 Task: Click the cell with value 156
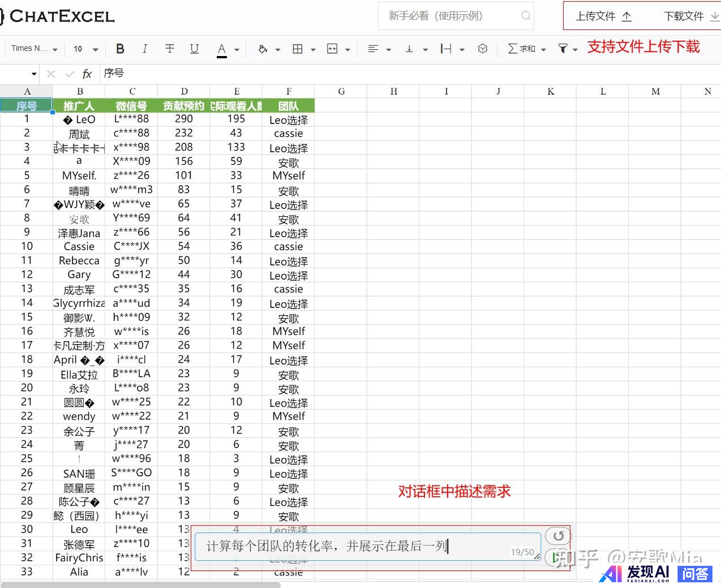pyautogui.click(x=184, y=162)
